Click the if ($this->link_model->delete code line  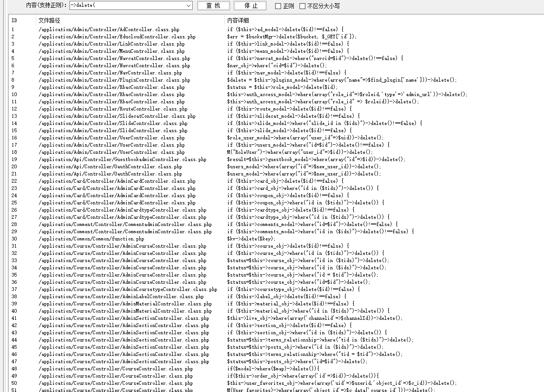tap(288, 44)
